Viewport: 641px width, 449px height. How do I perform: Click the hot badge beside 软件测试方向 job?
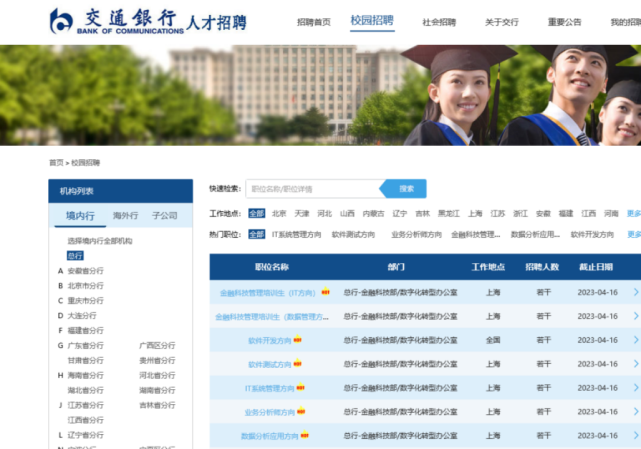point(297,364)
